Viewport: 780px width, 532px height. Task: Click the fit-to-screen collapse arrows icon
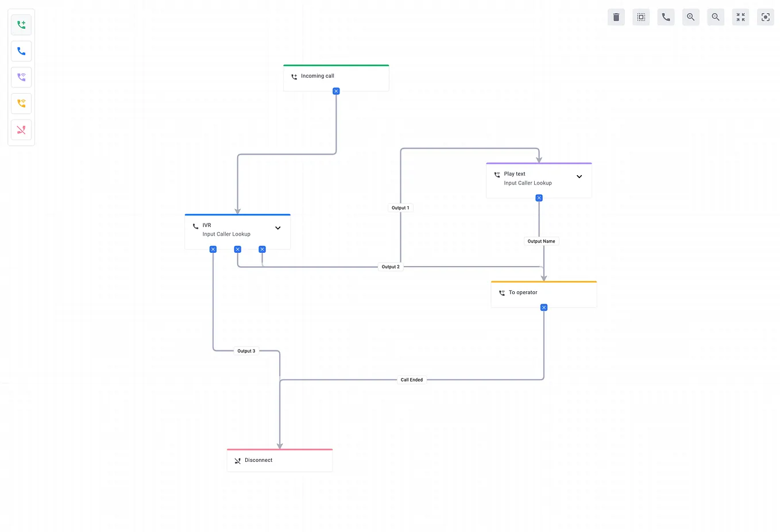(740, 17)
